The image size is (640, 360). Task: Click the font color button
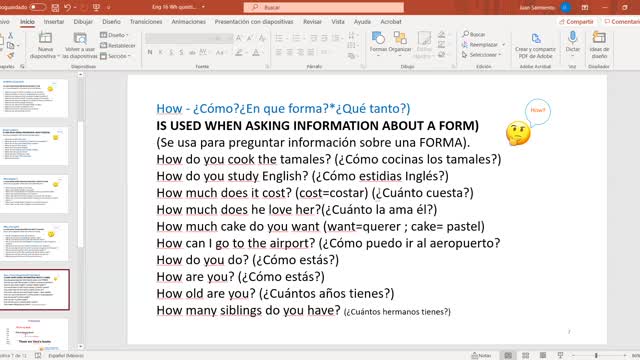(256, 52)
